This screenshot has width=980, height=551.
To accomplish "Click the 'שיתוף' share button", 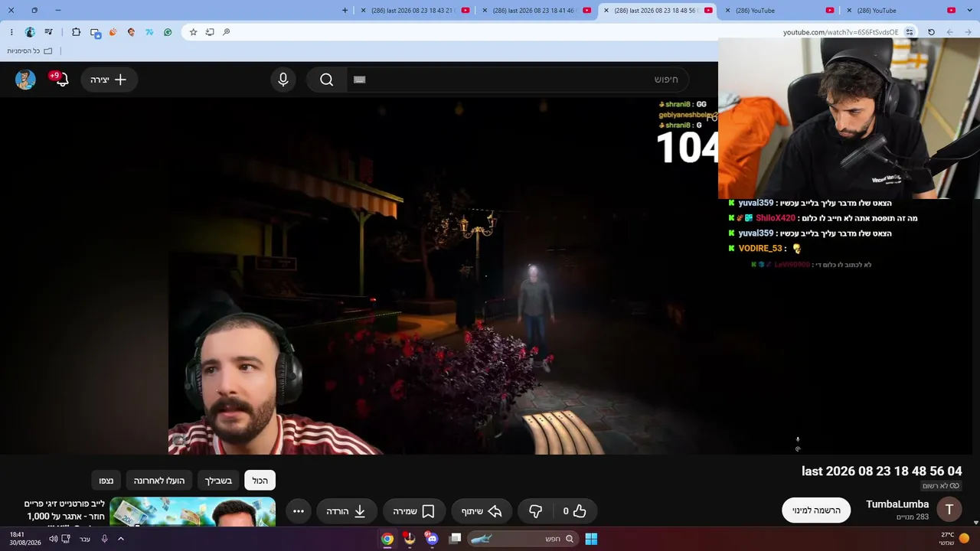I will 481,511.
